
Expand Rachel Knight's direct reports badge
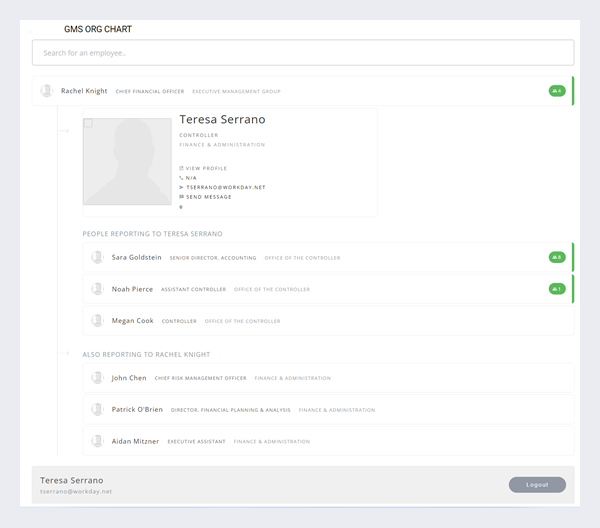(556, 91)
